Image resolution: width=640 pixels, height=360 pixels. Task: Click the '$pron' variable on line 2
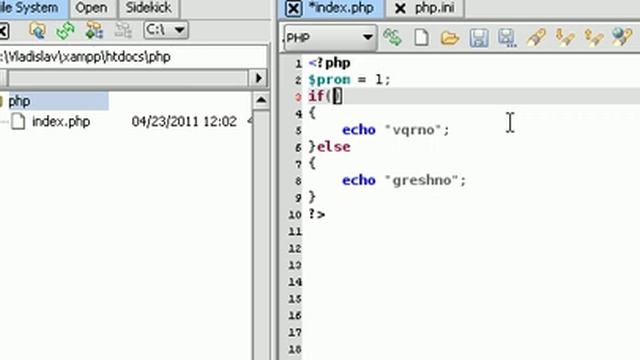pos(329,80)
